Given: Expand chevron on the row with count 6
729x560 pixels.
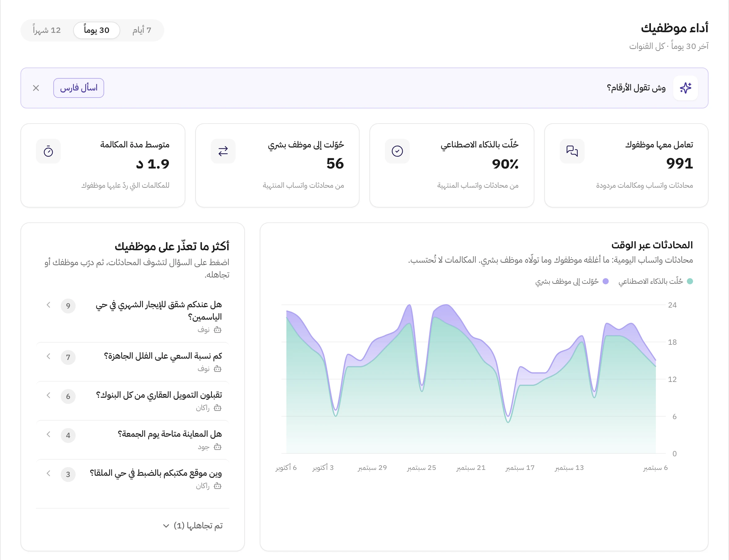Looking at the screenshot, I should tap(48, 395).
